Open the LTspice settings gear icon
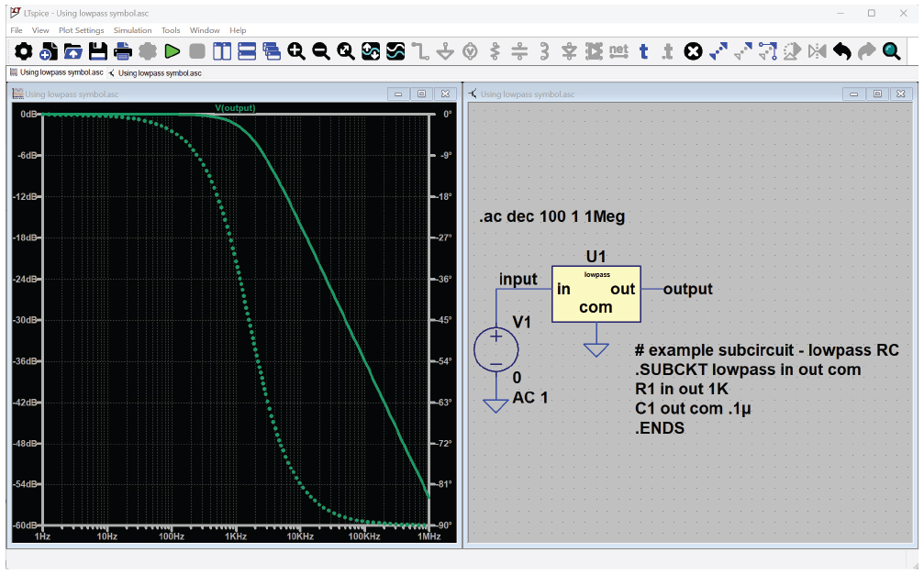This screenshot has height=574, width=924. [22, 51]
